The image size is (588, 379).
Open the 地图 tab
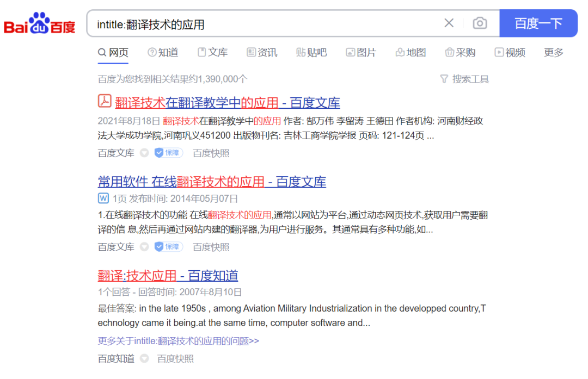(x=411, y=52)
